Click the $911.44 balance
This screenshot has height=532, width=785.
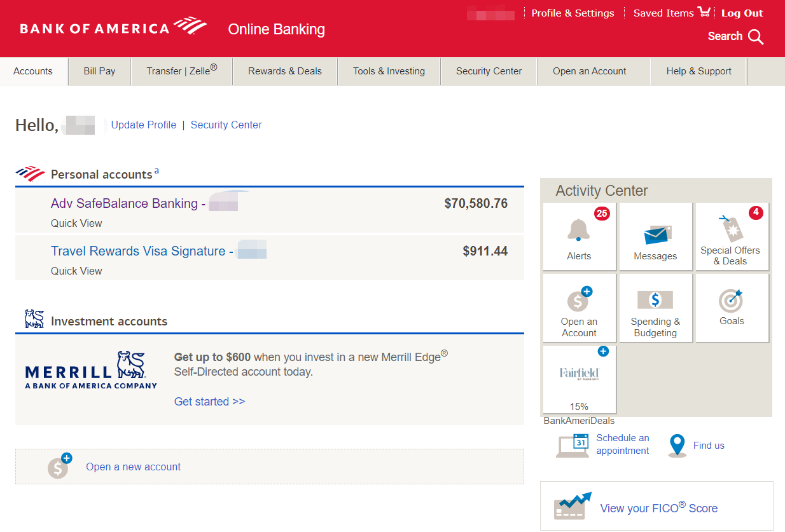click(485, 251)
